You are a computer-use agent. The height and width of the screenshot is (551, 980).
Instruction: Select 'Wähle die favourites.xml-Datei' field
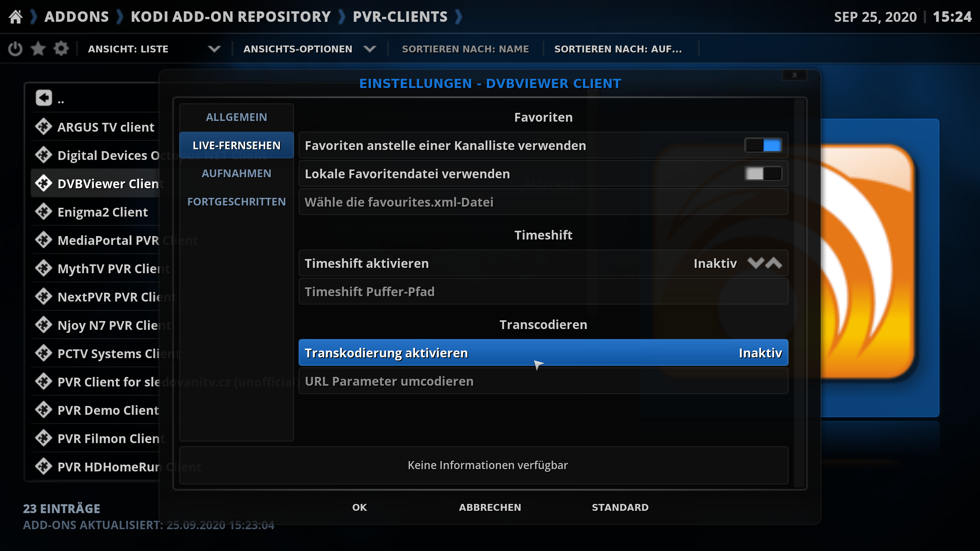coord(543,202)
